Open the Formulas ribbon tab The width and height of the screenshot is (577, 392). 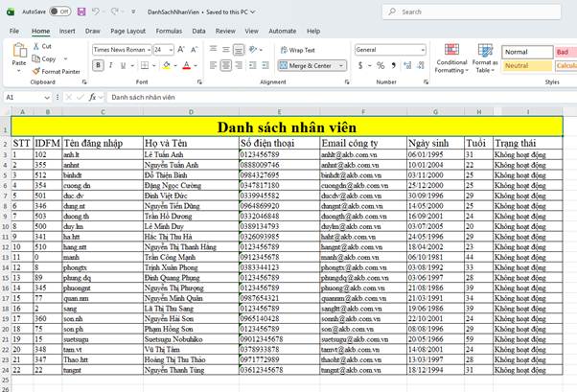click(x=169, y=31)
